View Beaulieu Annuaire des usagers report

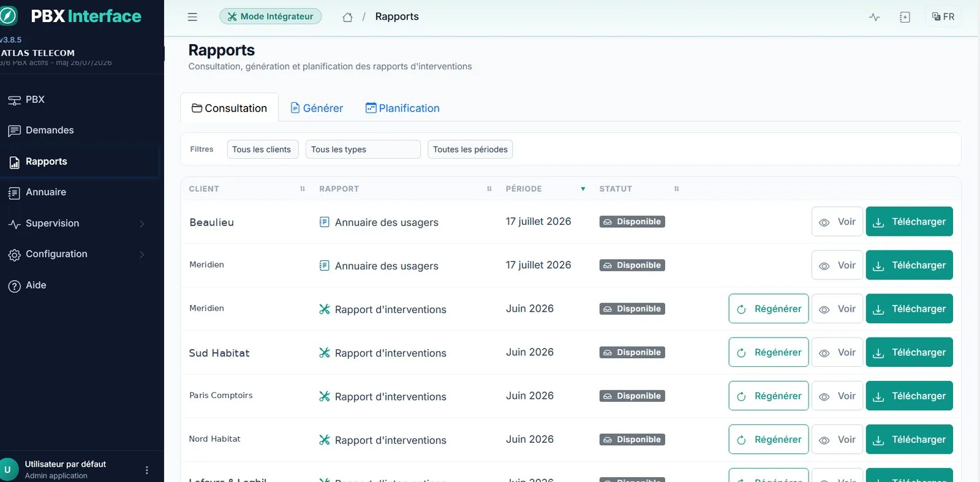pos(837,222)
